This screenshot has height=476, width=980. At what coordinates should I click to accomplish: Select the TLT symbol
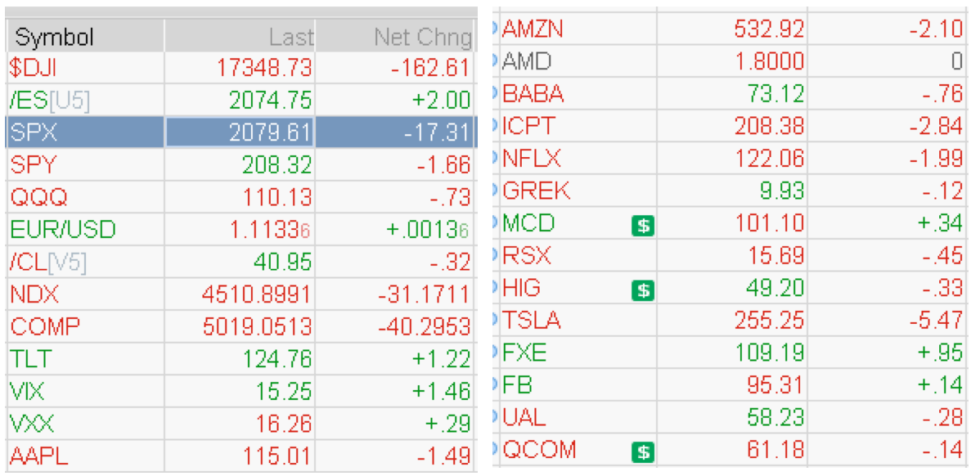(30, 359)
